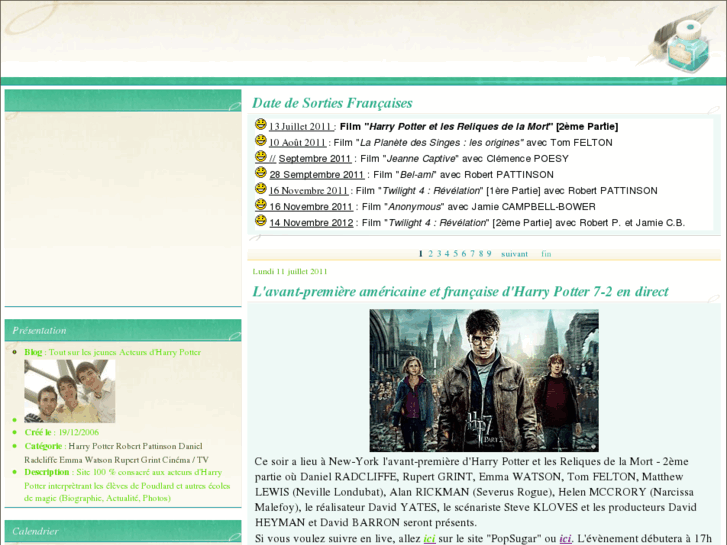This screenshot has height=545, width=727.
Task: Go to page 9 in the pagination
Action: click(x=489, y=254)
